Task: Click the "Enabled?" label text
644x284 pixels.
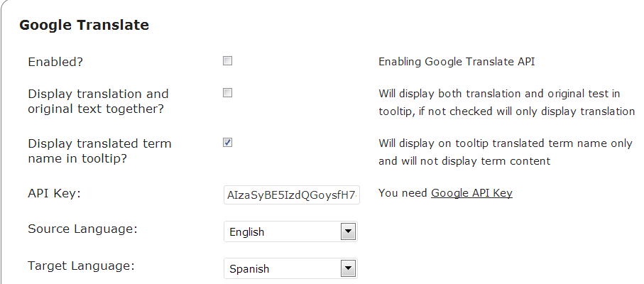Action: (x=55, y=62)
